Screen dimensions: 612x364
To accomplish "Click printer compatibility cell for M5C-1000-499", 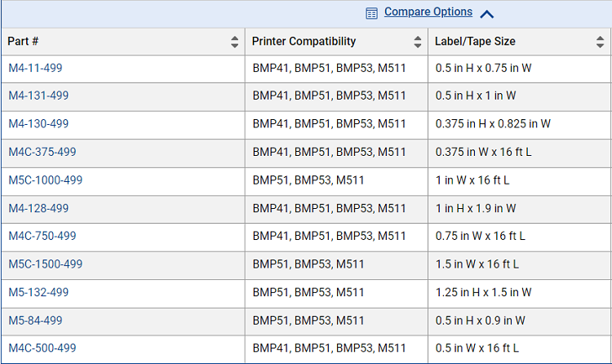I will pyautogui.click(x=336, y=181).
